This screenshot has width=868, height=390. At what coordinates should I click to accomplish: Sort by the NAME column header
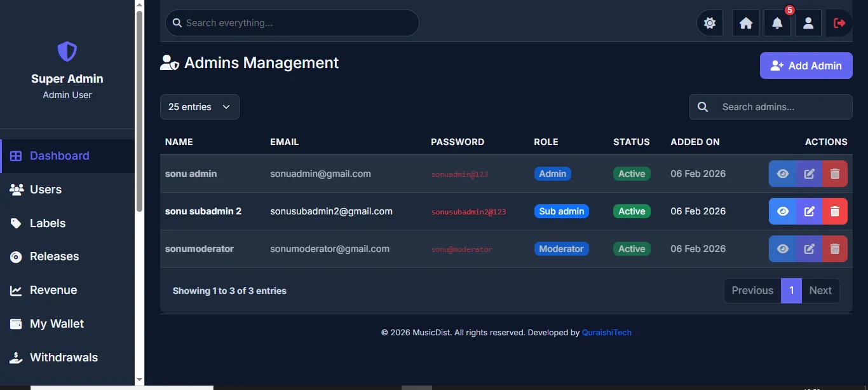(179, 142)
